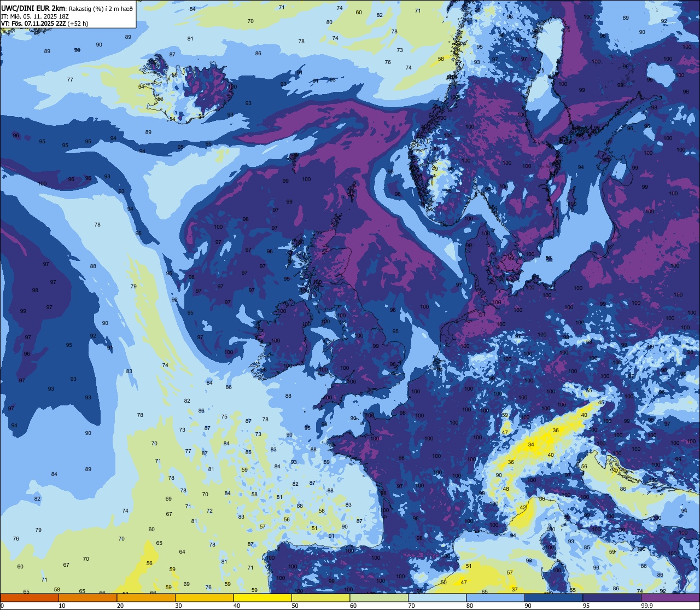Click the map title 'UWC/DINI EUR 2km'
Image resolution: width=700 pixels, height=610 pixels.
coord(33,8)
